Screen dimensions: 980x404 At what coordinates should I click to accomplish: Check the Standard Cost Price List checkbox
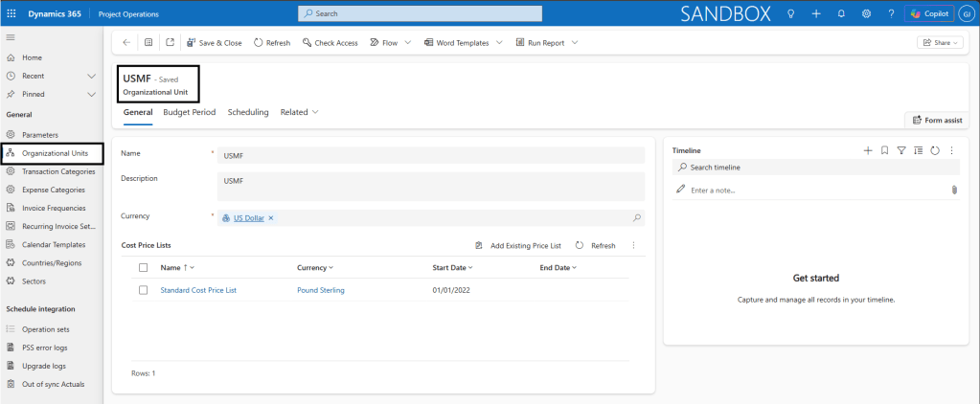pyautogui.click(x=143, y=290)
